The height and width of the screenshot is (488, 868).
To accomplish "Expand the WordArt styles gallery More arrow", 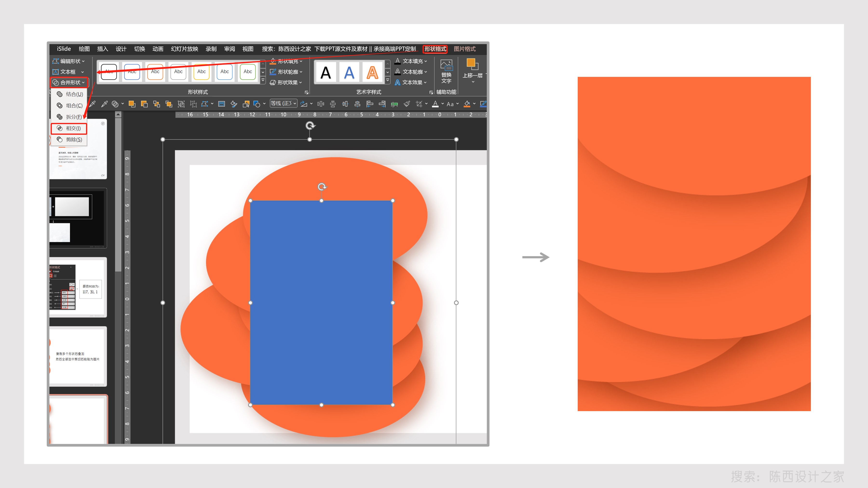I will (387, 81).
